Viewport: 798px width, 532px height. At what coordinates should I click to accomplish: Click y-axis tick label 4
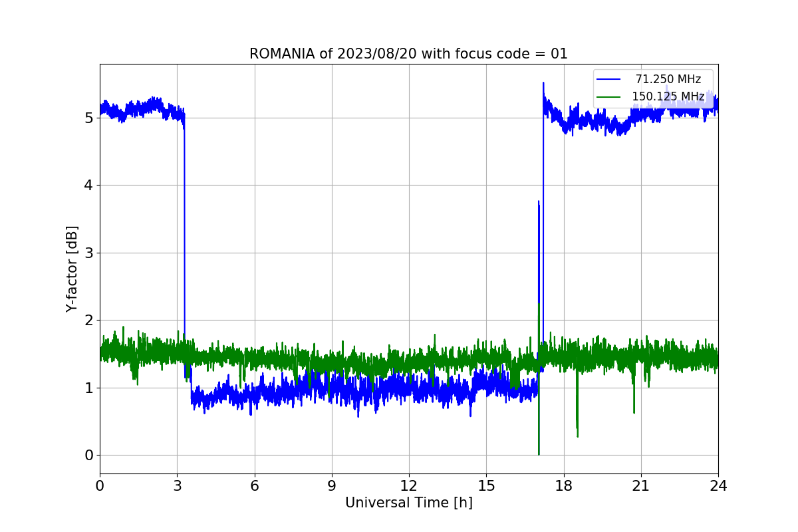pos(89,186)
